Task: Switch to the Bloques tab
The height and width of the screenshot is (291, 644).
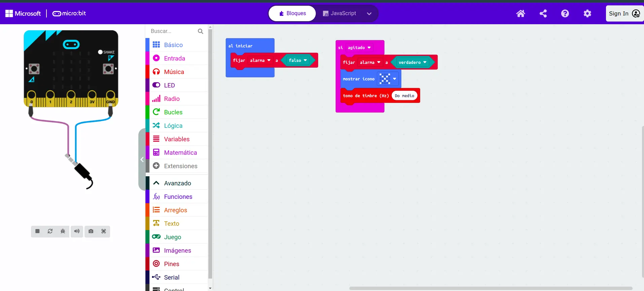Action: (292, 13)
